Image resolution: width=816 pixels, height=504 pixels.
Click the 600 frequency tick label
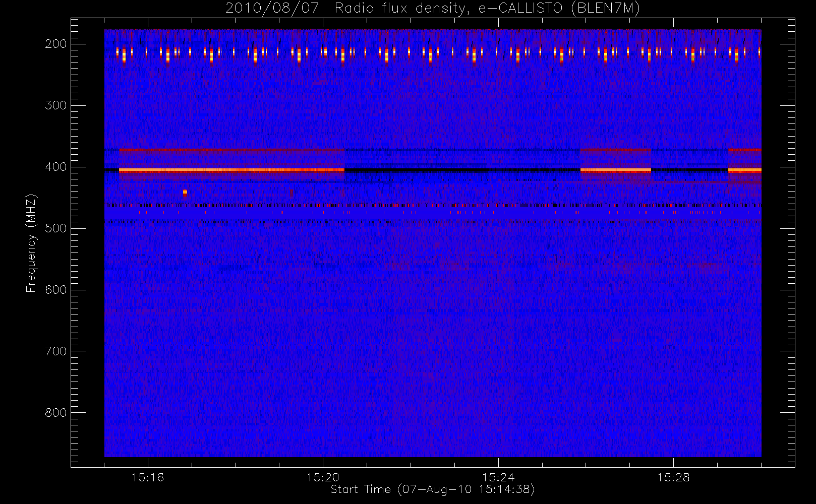(x=56, y=290)
